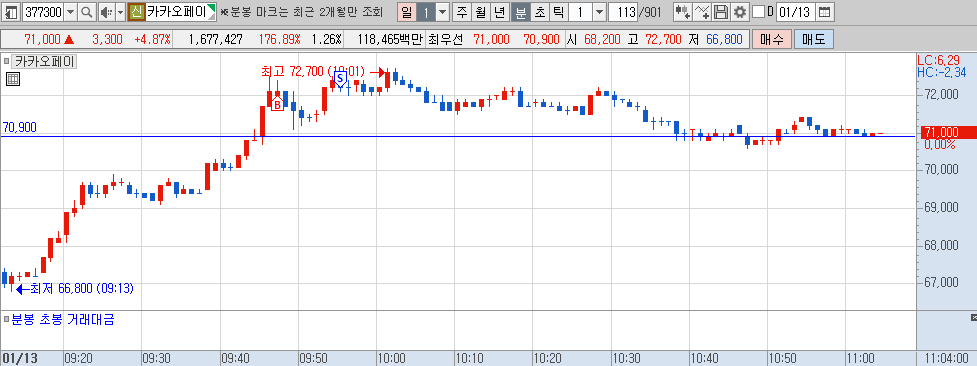Viewport: 977px width, 366px height.
Task: Click the 매수 buy button
Action: click(771, 39)
